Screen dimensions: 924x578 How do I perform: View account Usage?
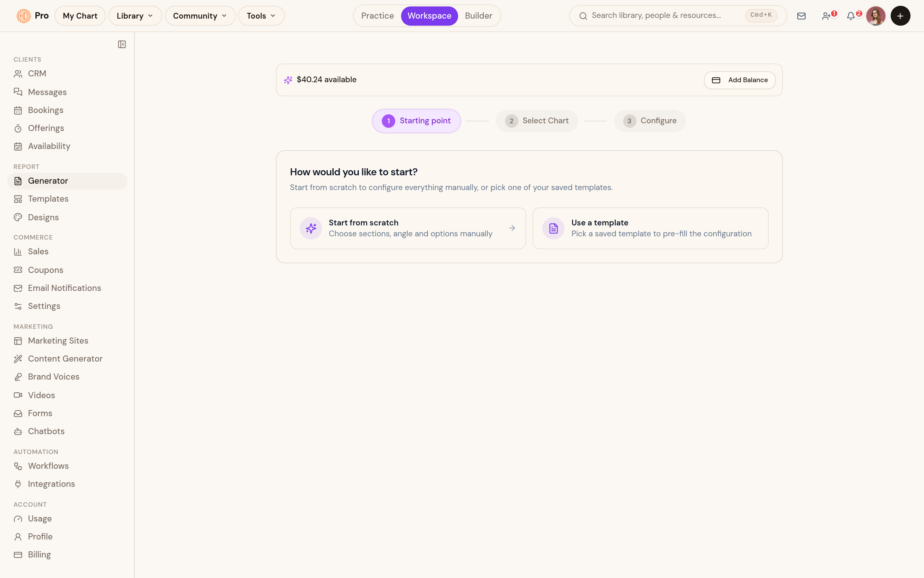(x=67, y=519)
